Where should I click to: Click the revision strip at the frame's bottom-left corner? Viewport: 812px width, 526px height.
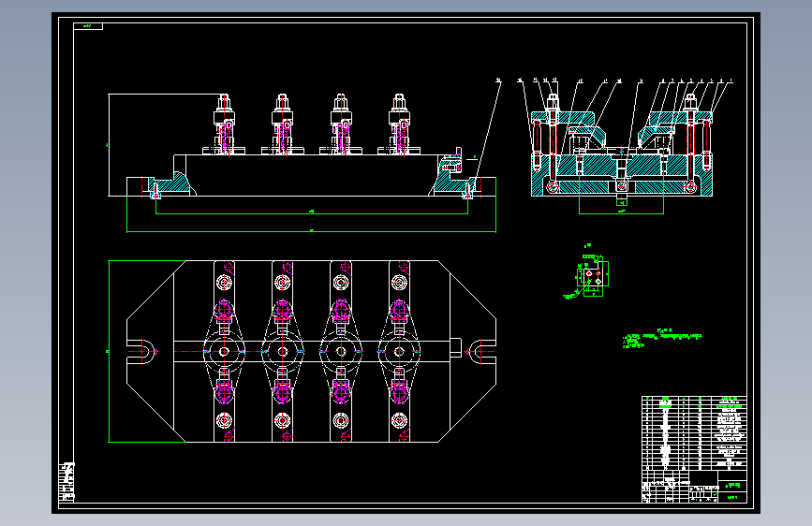click(x=66, y=482)
